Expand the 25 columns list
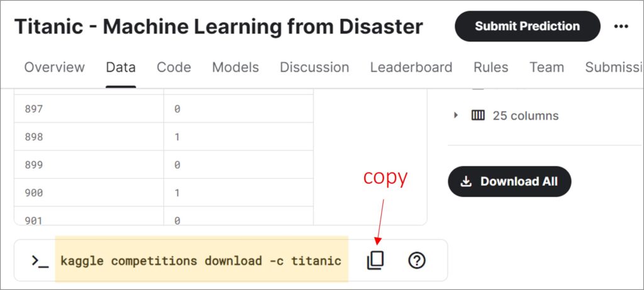644x290 pixels. tap(456, 116)
